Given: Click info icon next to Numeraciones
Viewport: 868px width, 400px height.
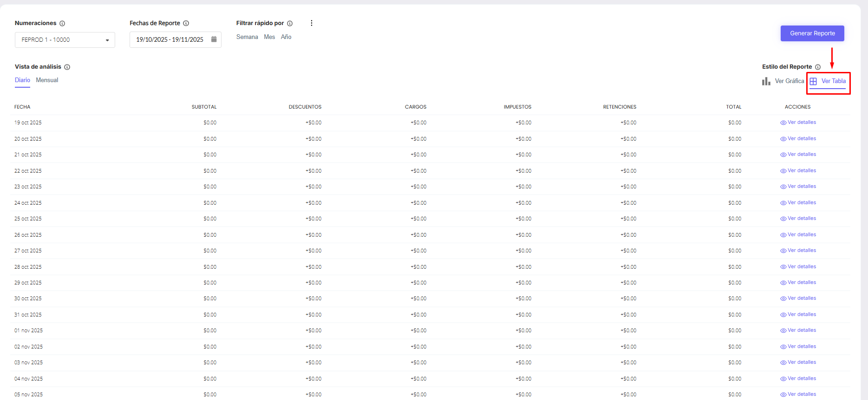Looking at the screenshot, I should [62, 23].
